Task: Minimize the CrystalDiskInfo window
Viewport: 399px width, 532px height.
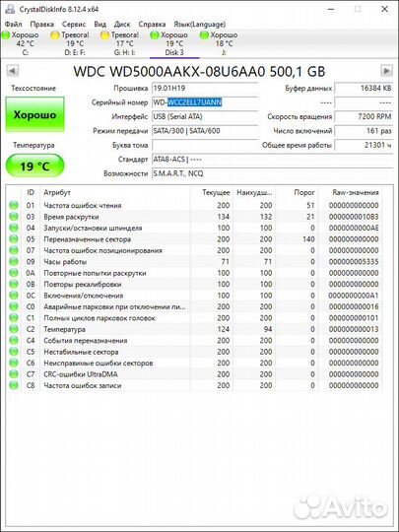Action: 330,9
